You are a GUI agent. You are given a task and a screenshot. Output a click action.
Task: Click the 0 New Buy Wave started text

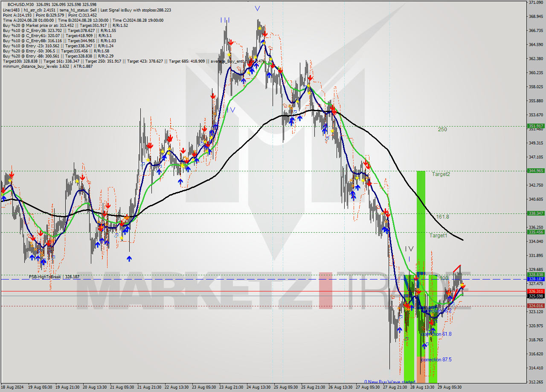click(389, 382)
